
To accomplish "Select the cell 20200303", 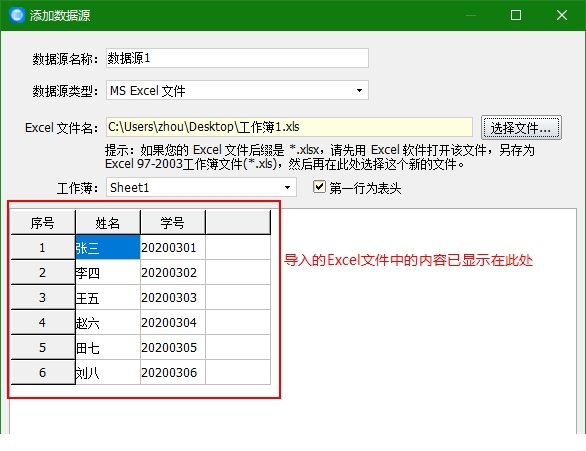I will pos(173,297).
